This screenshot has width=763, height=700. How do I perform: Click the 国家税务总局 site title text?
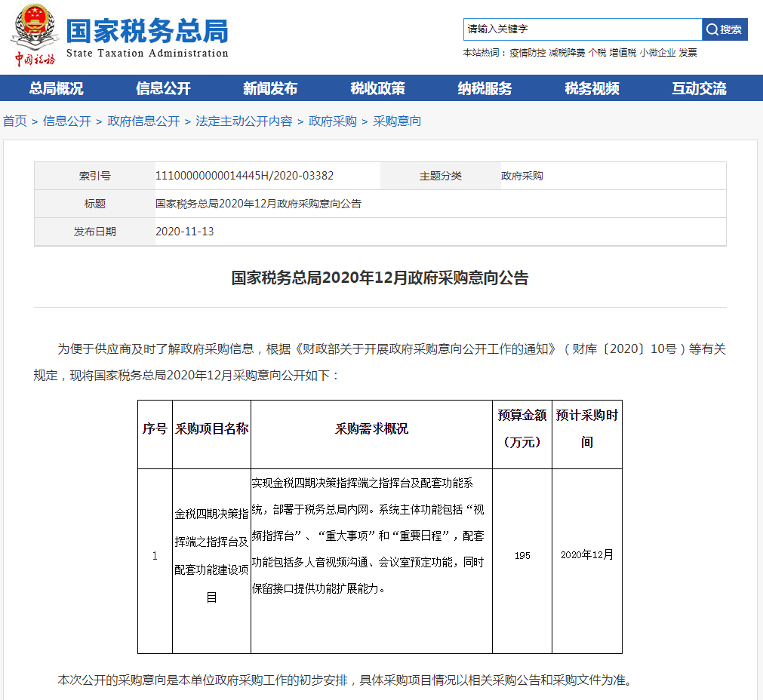click(x=147, y=31)
